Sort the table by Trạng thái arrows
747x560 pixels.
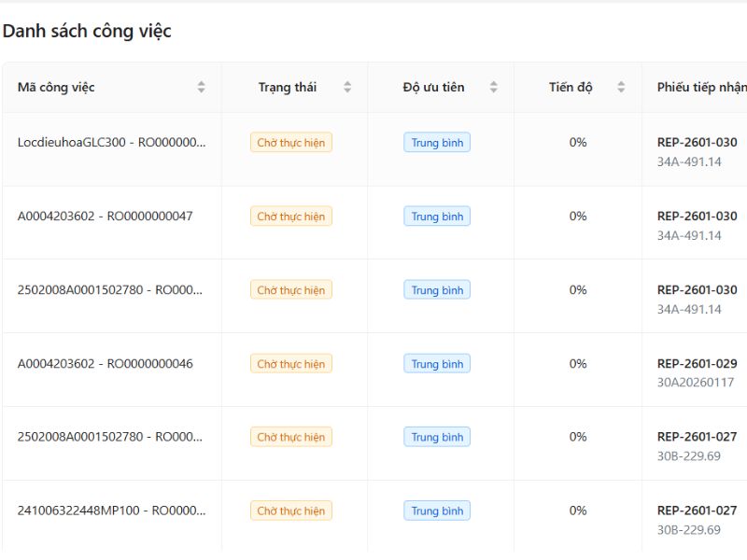coord(347,88)
